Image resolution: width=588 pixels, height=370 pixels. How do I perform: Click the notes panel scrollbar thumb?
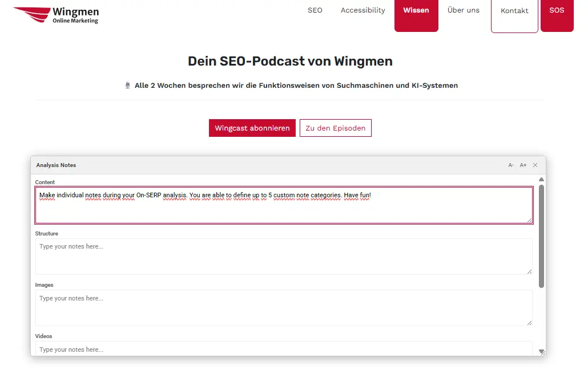coord(541,236)
